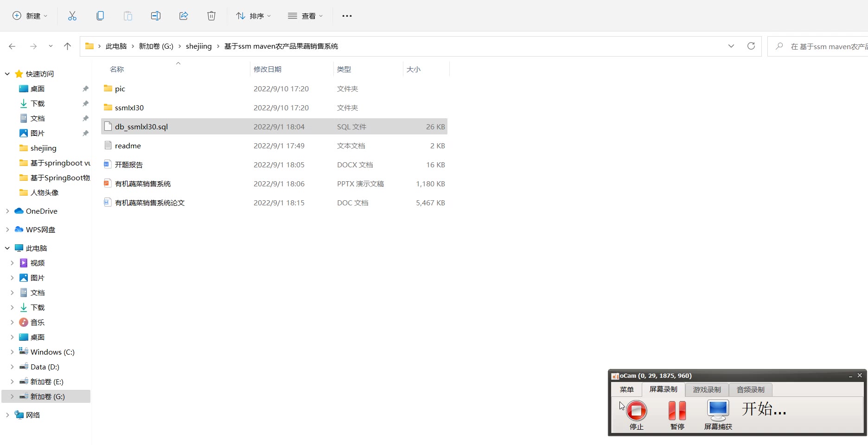
Task: Sort files by 大小 column
Action: (x=414, y=69)
